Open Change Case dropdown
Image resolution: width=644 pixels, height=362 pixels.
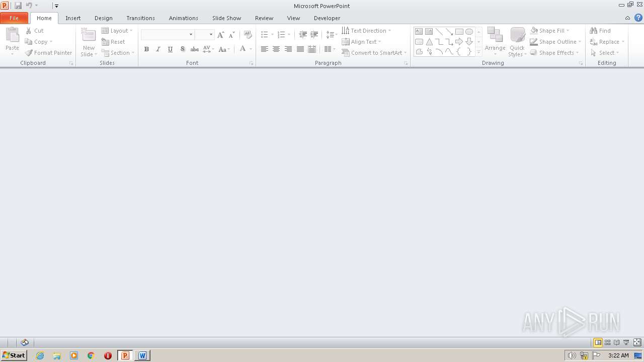coord(224,49)
